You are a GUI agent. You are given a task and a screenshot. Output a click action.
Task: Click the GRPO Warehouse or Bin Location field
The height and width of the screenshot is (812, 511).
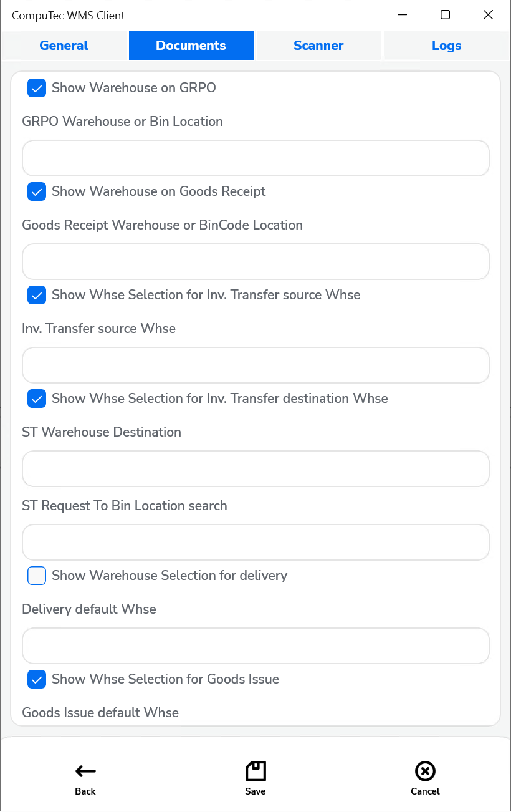tap(255, 158)
